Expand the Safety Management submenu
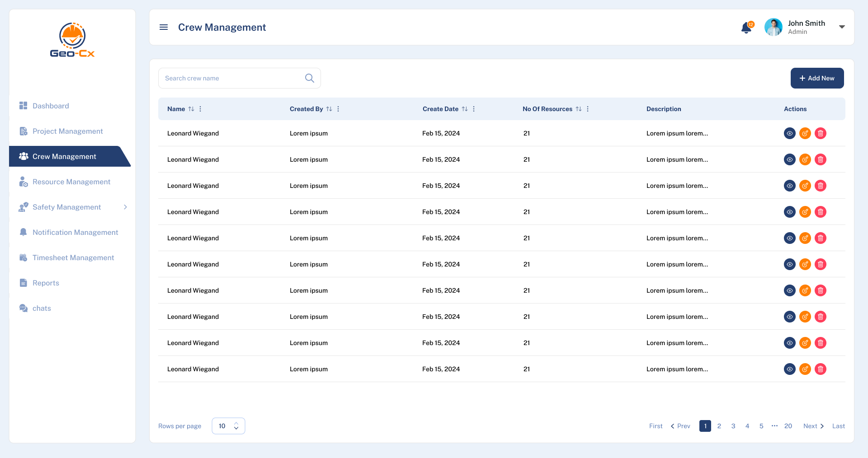The image size is (868, 458). [x=125, y=207]
